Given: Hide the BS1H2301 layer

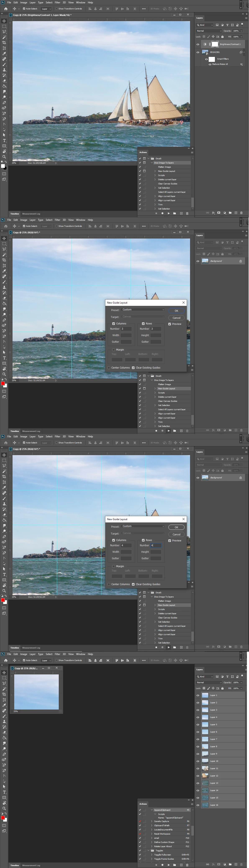Looking at the screenshot, I should click(198, 52).
